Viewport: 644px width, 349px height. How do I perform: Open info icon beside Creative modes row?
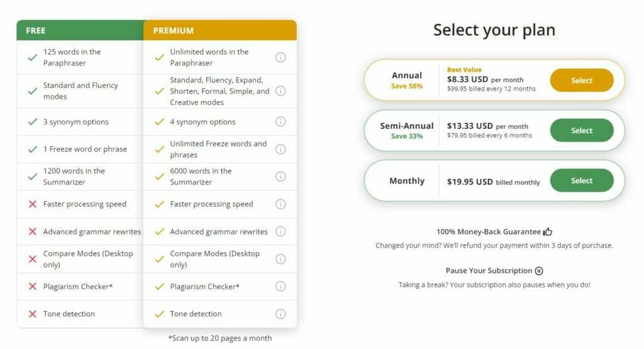pyautogui.click(x=280, y=91)
